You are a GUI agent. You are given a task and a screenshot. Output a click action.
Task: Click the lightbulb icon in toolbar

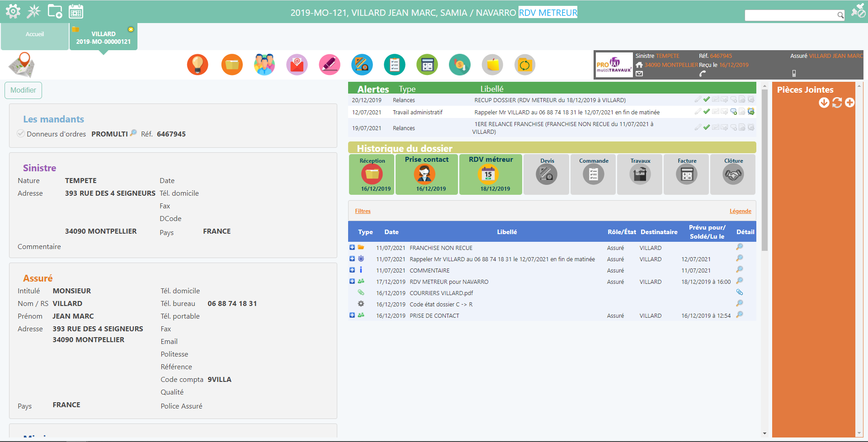198,65
